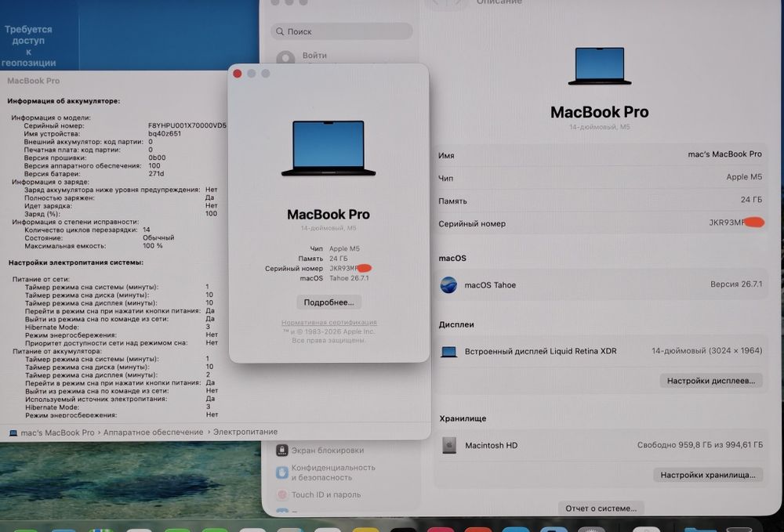Image resolution: width=784 pixels, height=532 pixels.
Task: Open the Нормативная сертификация link
Action: (x=329, y=323)
